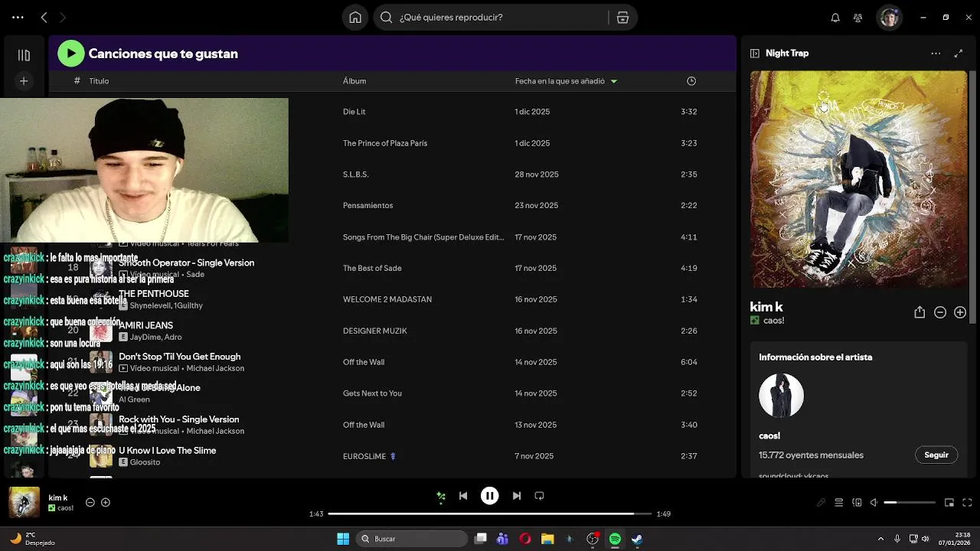
Task: Select the '1 dic 2025' date in Die Lit row
Action: (532, 112)
